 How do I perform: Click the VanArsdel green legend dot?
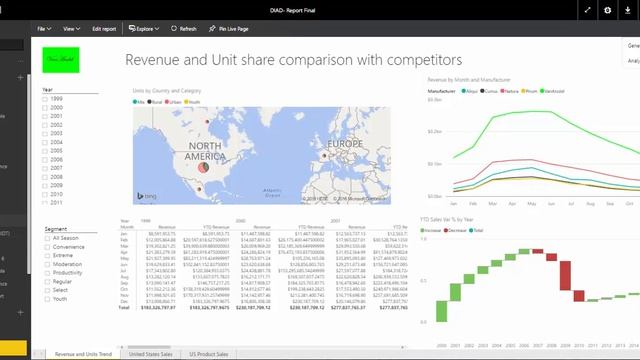click(542, 91)
